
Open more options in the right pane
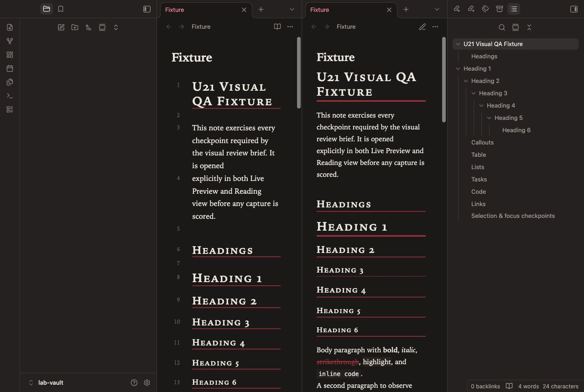[x=435, y=27]
